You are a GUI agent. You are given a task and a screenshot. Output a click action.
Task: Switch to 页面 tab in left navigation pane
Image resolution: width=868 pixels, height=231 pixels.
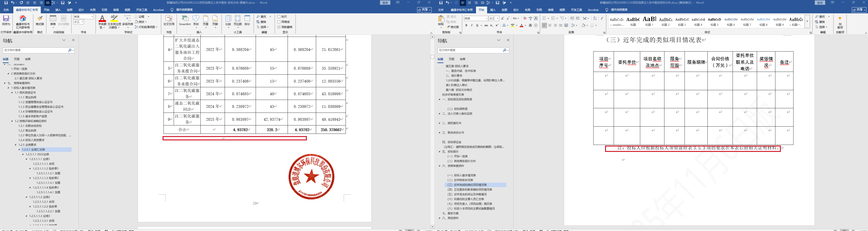click(x=17, y=59)
